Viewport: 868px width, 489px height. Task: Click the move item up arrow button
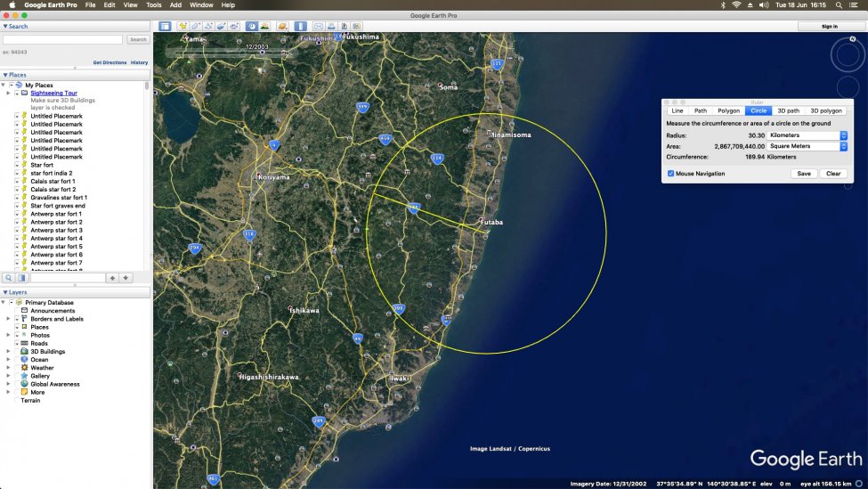click(112, 278)
